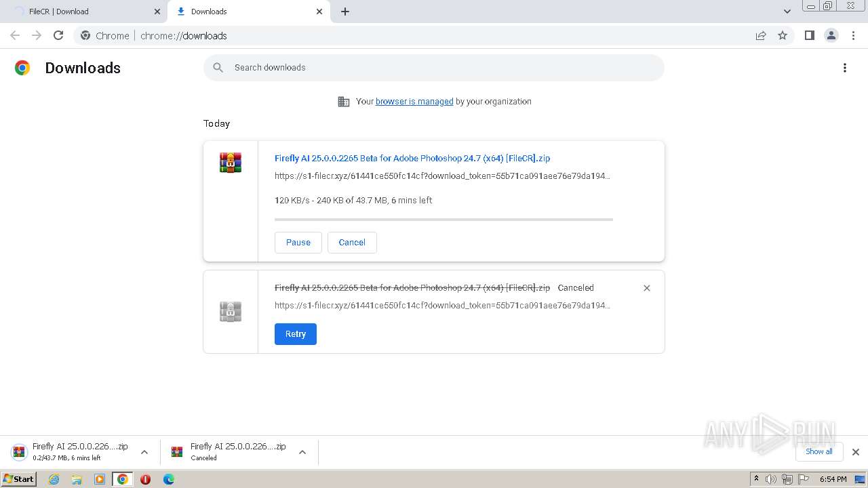This screenshot has height=488, width=868.
Task: Open the tab search dropdown arrow
Action: point(787,12)
